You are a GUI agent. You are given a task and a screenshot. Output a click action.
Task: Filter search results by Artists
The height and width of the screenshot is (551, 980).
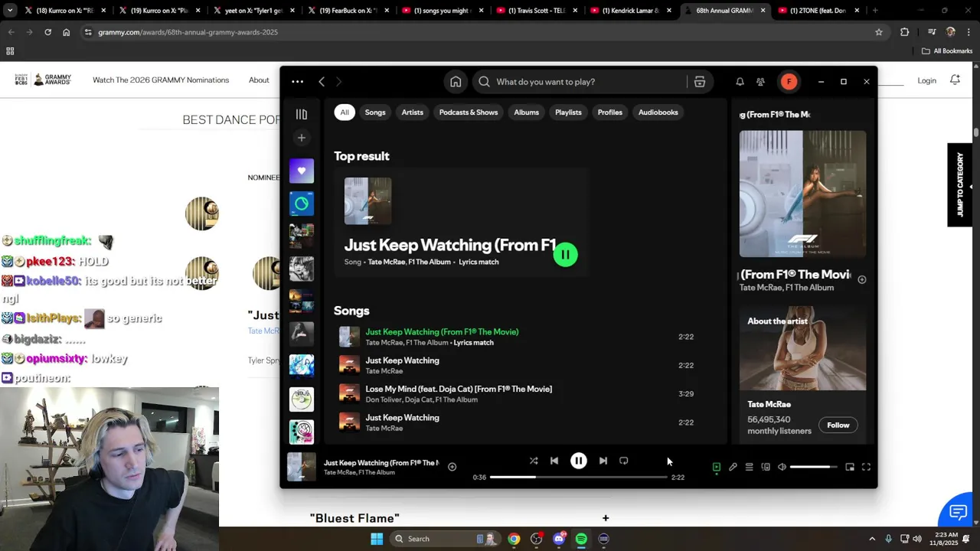[413, 112]
